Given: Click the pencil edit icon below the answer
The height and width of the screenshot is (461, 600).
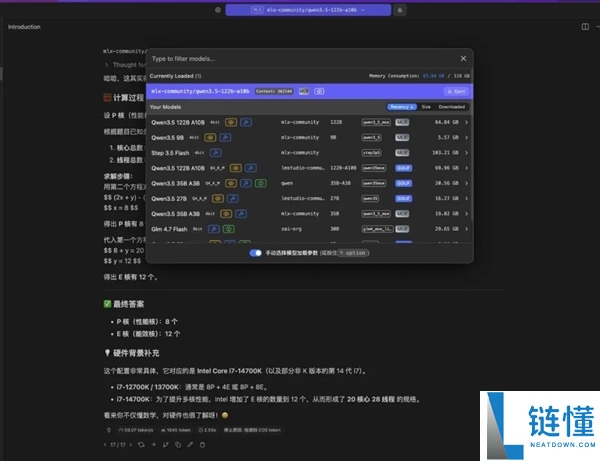Looking at the screenshot, I should [x=190, y=445].
